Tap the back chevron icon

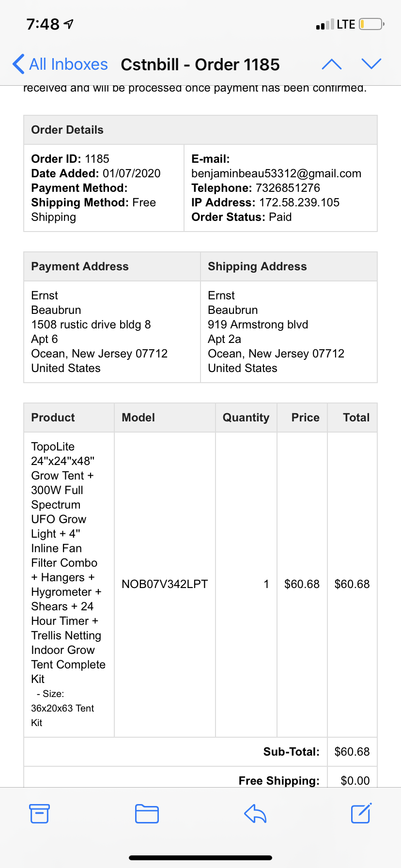click(x=18, y=64)
